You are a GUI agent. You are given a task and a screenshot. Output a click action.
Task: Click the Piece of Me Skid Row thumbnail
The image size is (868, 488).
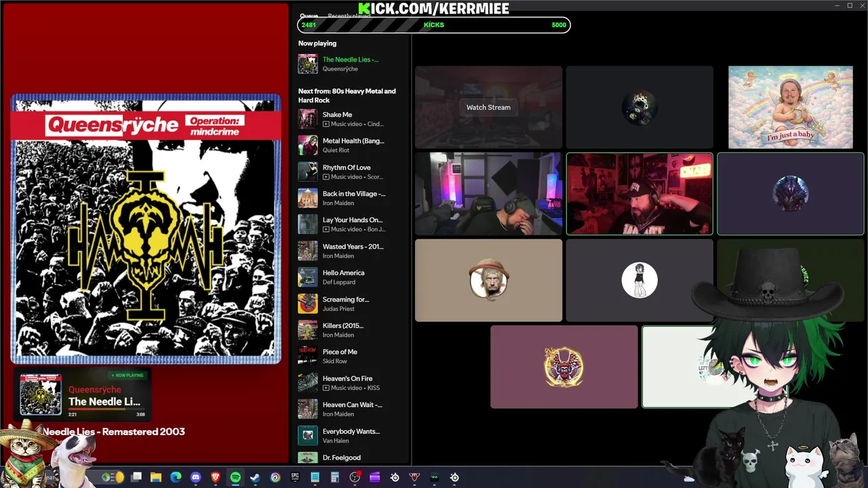[308, 357]
